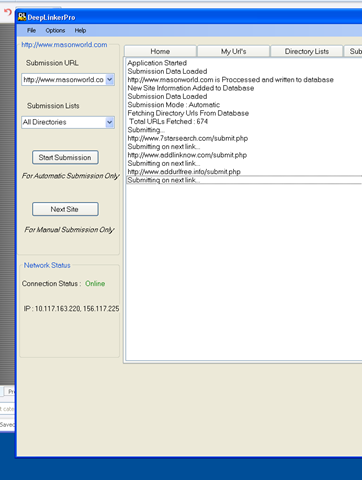Click the red undo arrow icon in the background window
362x480 pixels.
[8, 12]
